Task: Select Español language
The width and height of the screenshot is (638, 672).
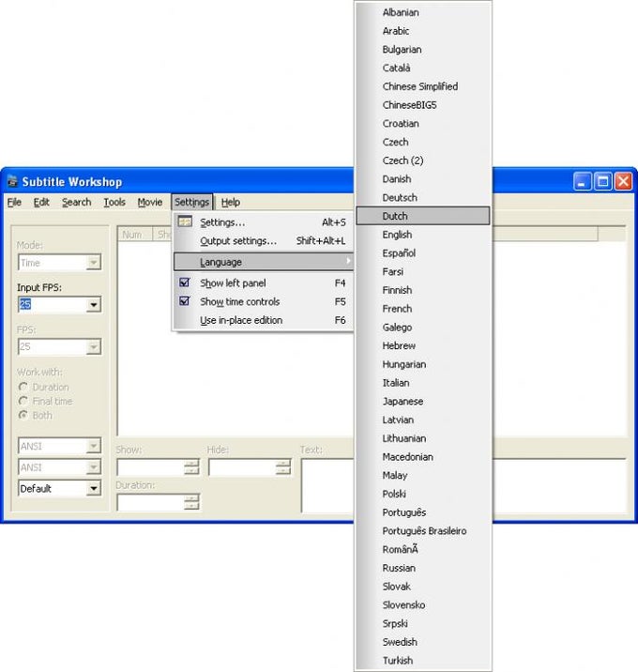Action: (x=423, y=252)
